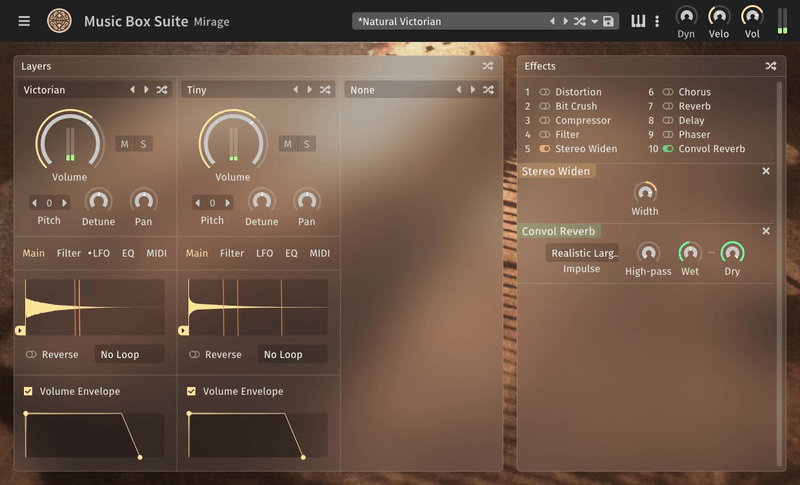Load the next preset with the right arrow
The width and height of the screenshot is (800, 485).
click(x=565, y=21)
